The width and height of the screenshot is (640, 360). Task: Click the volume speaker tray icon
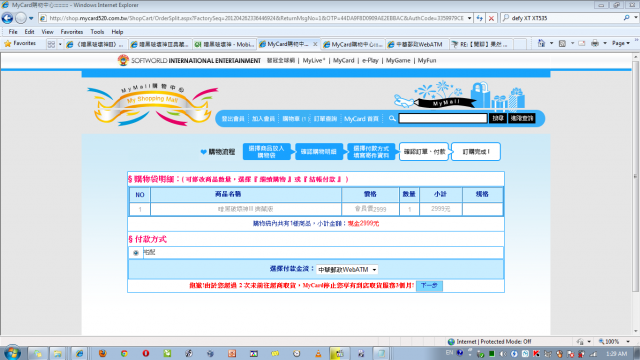pos(503,354)
